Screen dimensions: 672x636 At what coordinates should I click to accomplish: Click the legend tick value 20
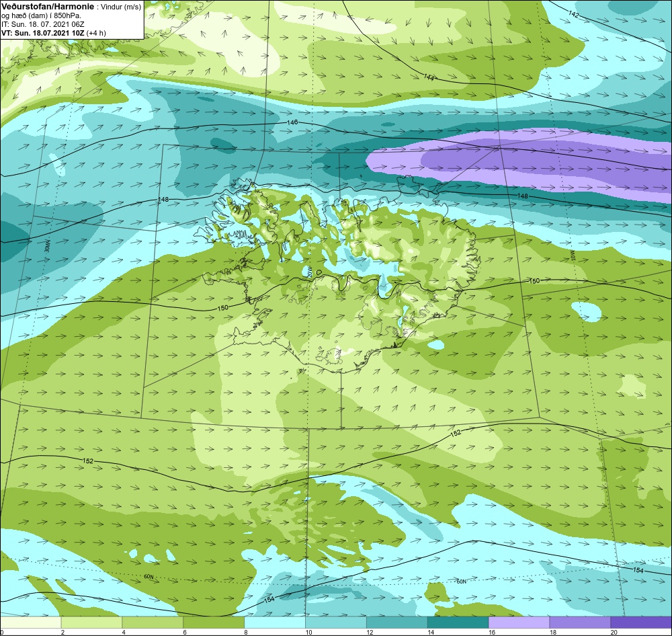pyautogui.click(x=614, y=632)
